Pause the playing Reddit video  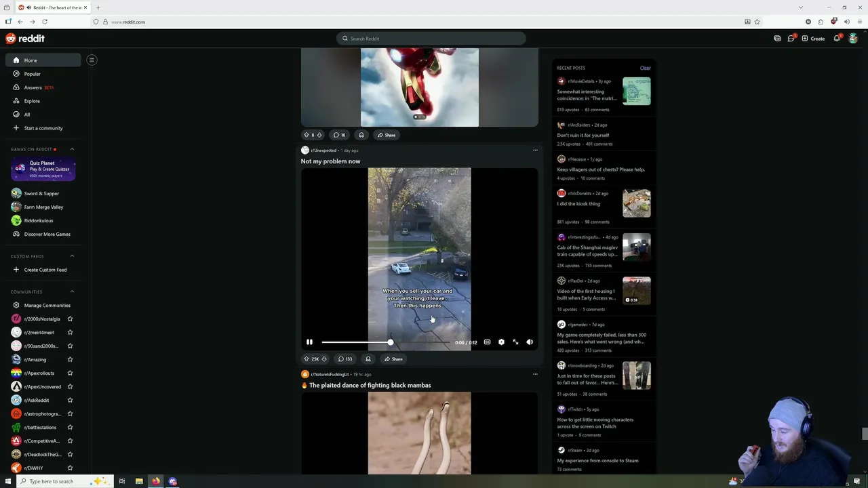pyautogui.click(x=309, y=342)
